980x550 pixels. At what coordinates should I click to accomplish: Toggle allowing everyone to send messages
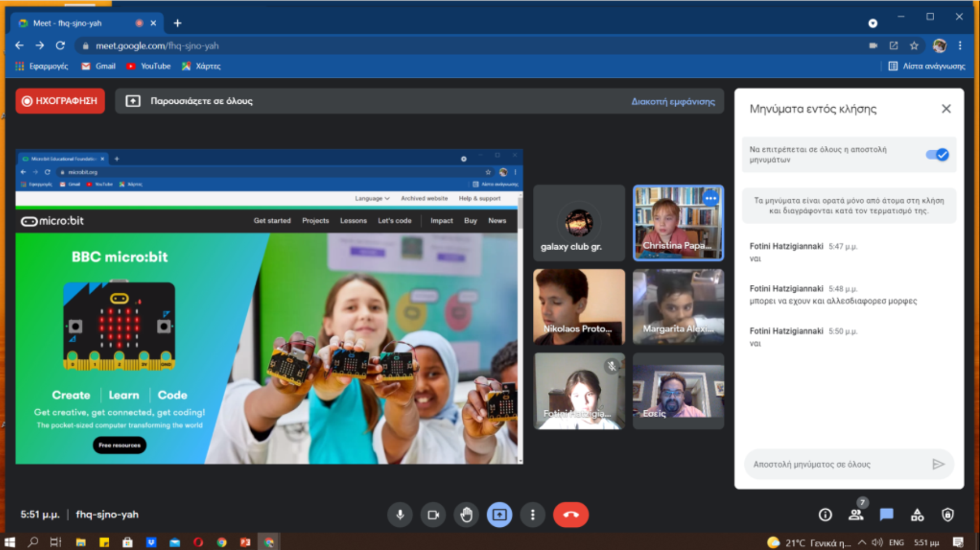click(937, 155)
